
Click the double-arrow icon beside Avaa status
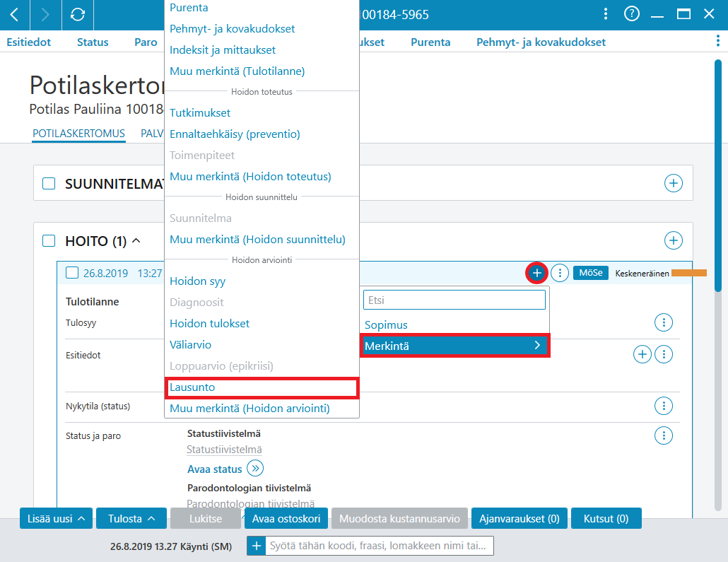(x=255, y=468)
